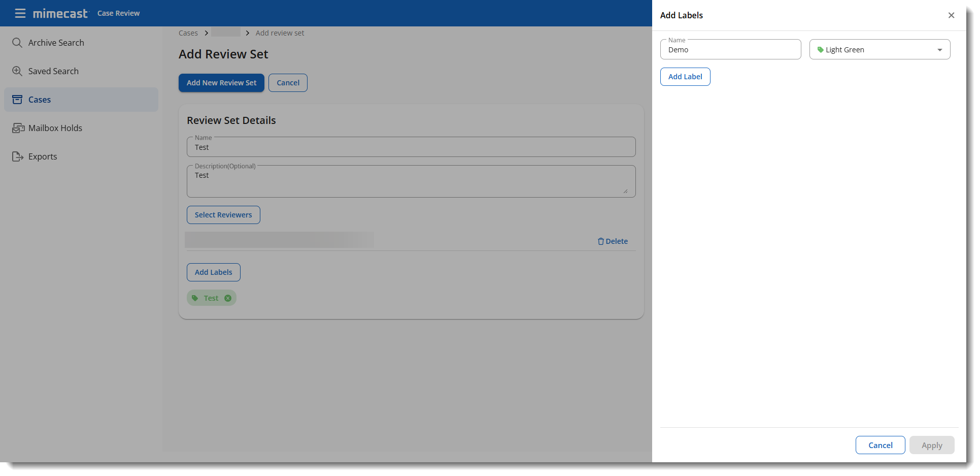Go to Saved Search in sidebar
This screenshot has height=476, width=980.
53,71
